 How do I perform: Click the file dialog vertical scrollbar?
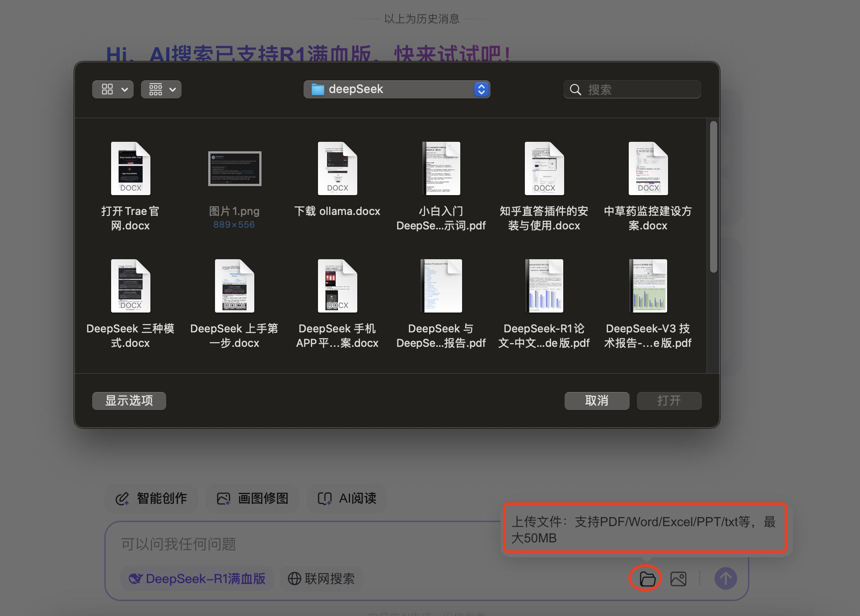714,197
